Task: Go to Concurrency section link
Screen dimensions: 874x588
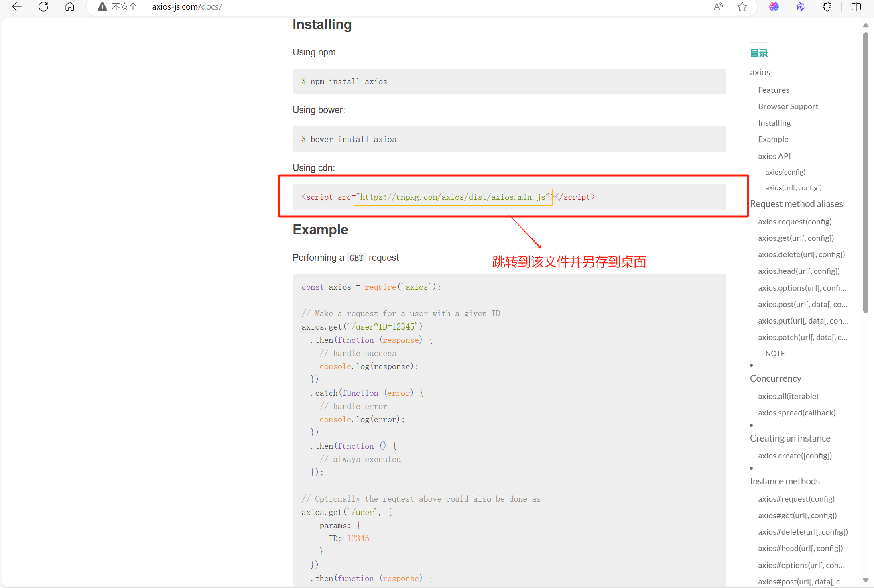Action: [x=775, y=378]
